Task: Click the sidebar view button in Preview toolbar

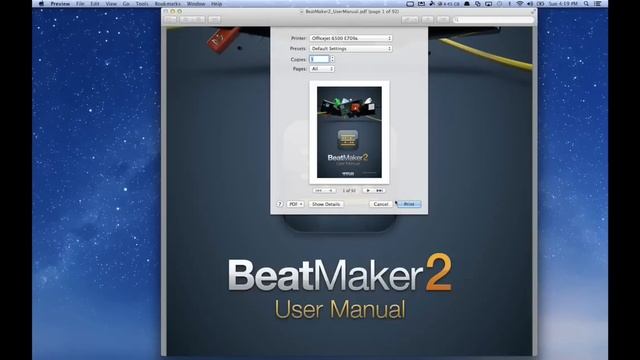Action: tap(171, 20)
